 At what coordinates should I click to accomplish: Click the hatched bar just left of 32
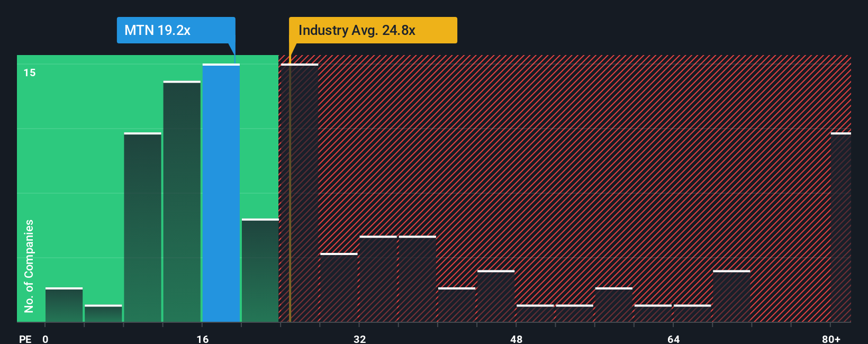tap(339, 288)
